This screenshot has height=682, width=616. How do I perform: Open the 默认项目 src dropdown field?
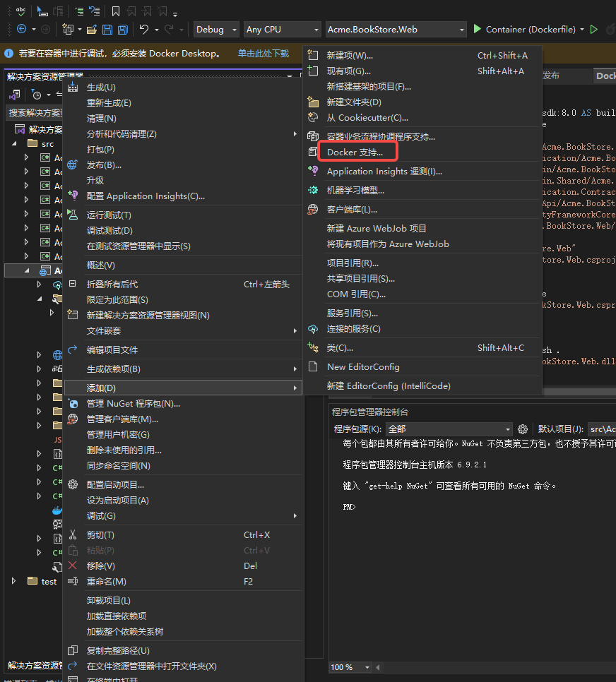(602, 429)
